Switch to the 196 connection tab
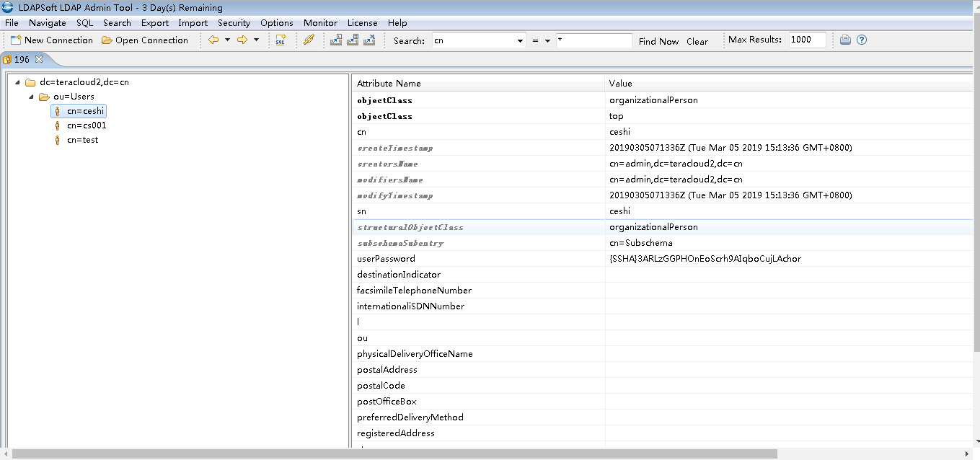 coord(22,60)
